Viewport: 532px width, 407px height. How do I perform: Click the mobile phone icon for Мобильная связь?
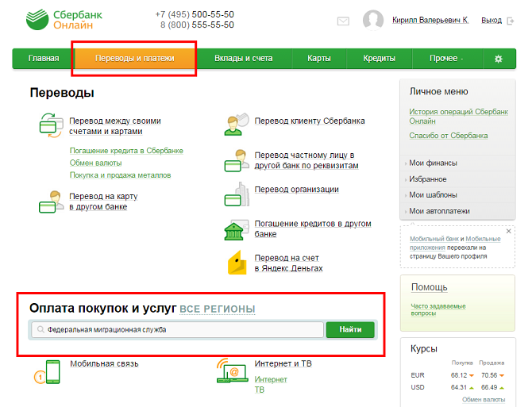tap(51, 371)
